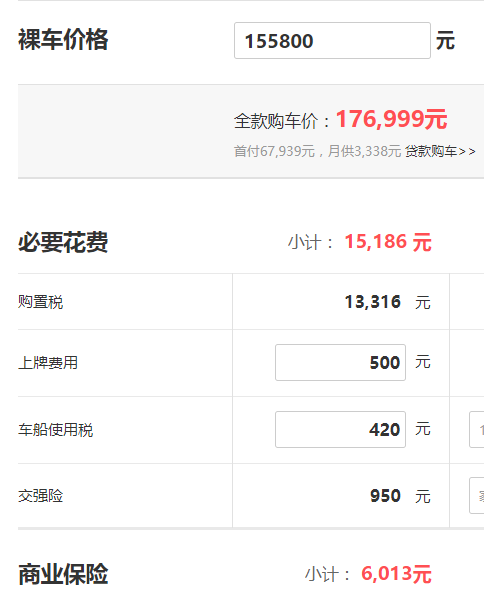Open the dropdown beside 车船使用税 amount
Image resolution: width=484 pixels, height=605 pixels.
tap(477, 429)
